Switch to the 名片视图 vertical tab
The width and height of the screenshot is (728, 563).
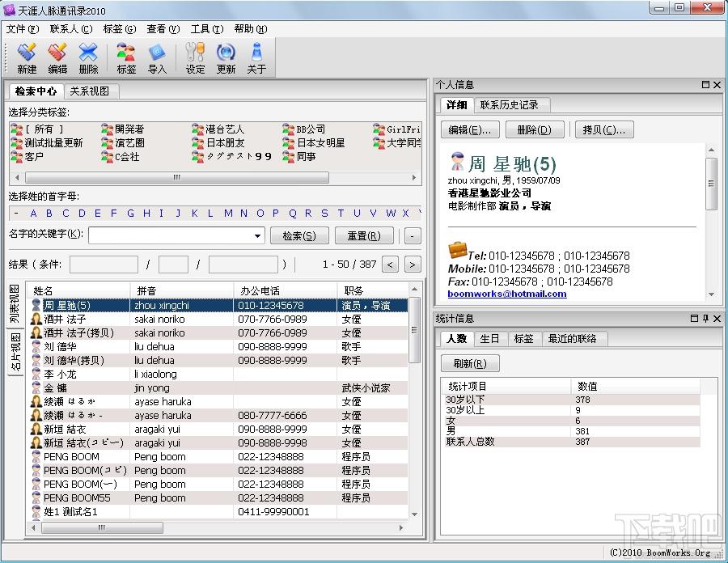[x=15, y=351]
